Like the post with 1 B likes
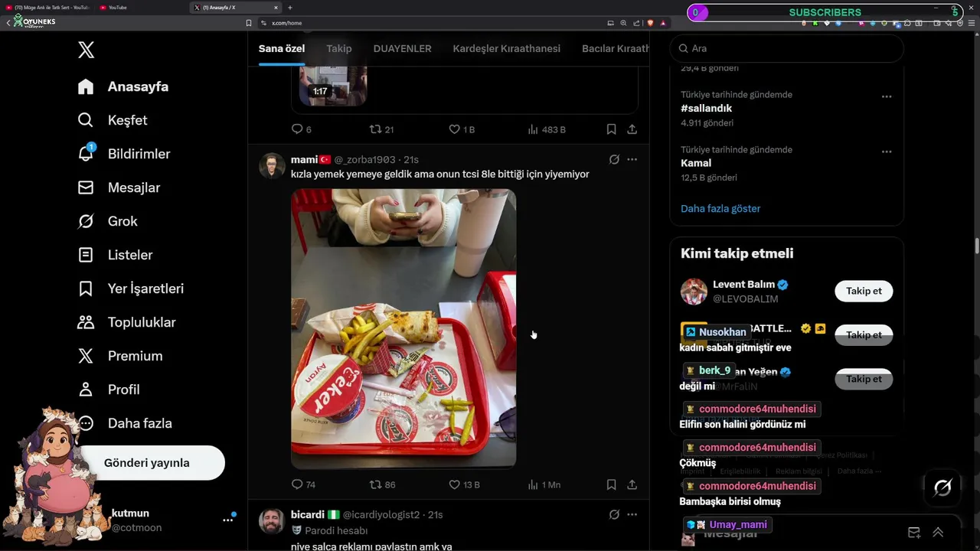 pyautogui.click(x=462, y=129)
